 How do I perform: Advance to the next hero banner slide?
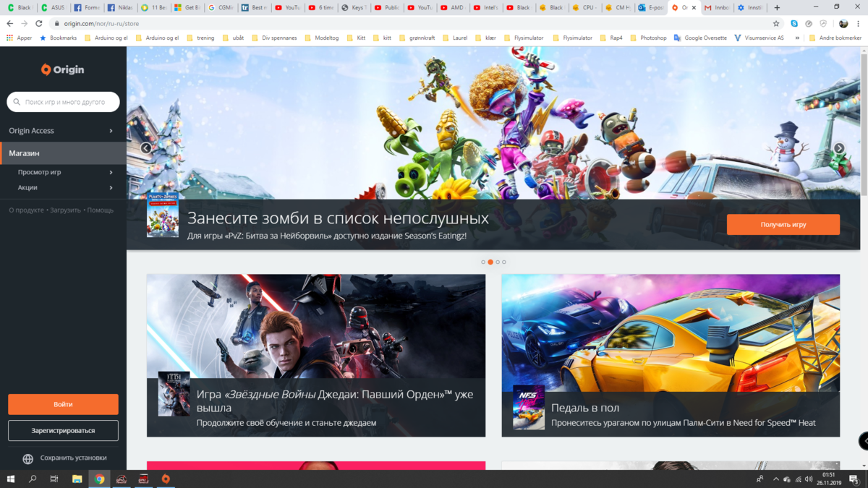(839, 148)
